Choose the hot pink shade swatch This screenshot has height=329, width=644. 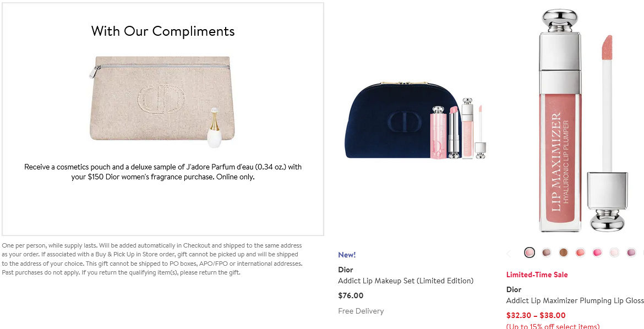[x=597, y=253]
